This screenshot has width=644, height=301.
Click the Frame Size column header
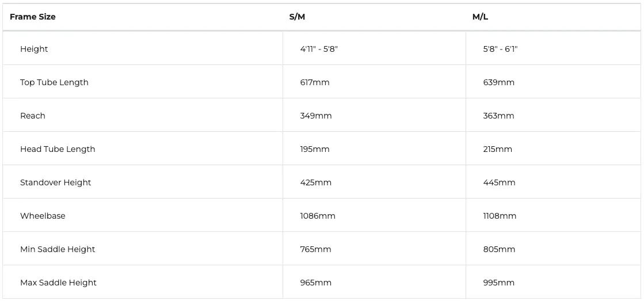pyautogui.click(x=32, y=17)
